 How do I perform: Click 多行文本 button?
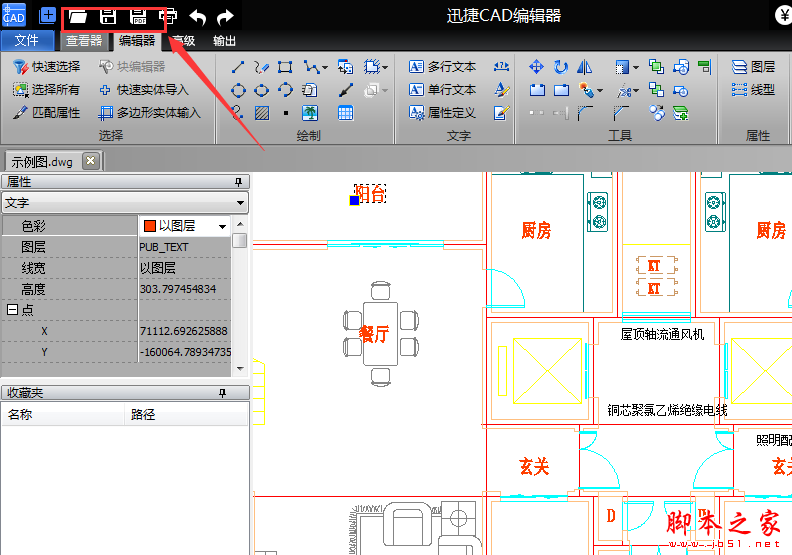(442, 67)
